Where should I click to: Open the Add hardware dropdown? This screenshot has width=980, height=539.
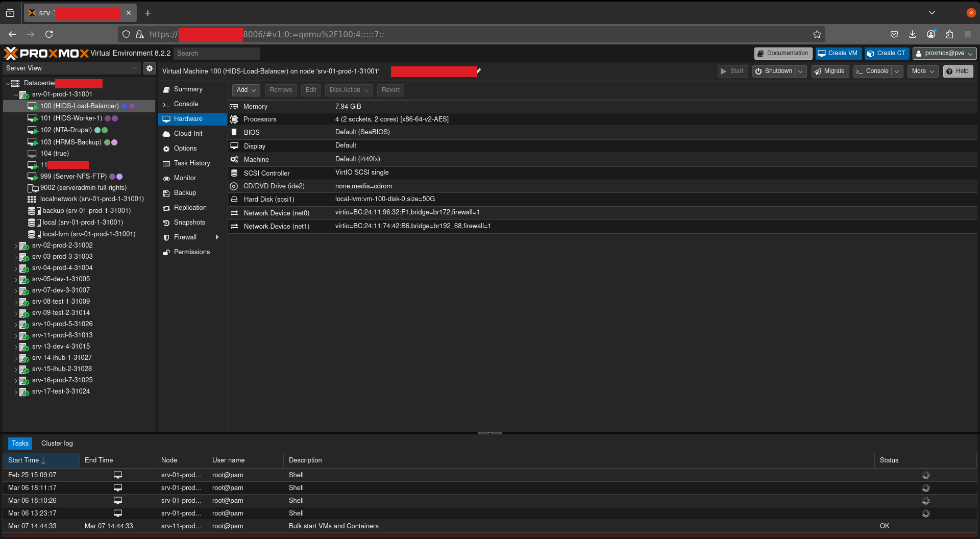[246, 90]
